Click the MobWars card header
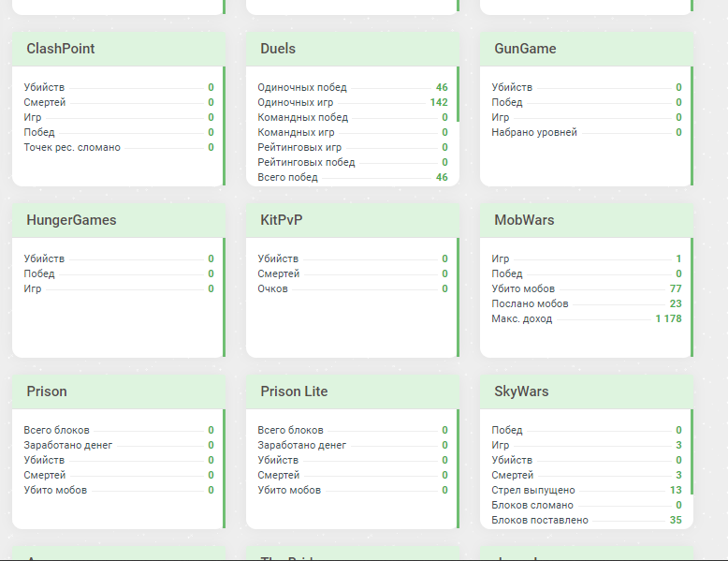The image size is (728, 561). pos(587,220)
